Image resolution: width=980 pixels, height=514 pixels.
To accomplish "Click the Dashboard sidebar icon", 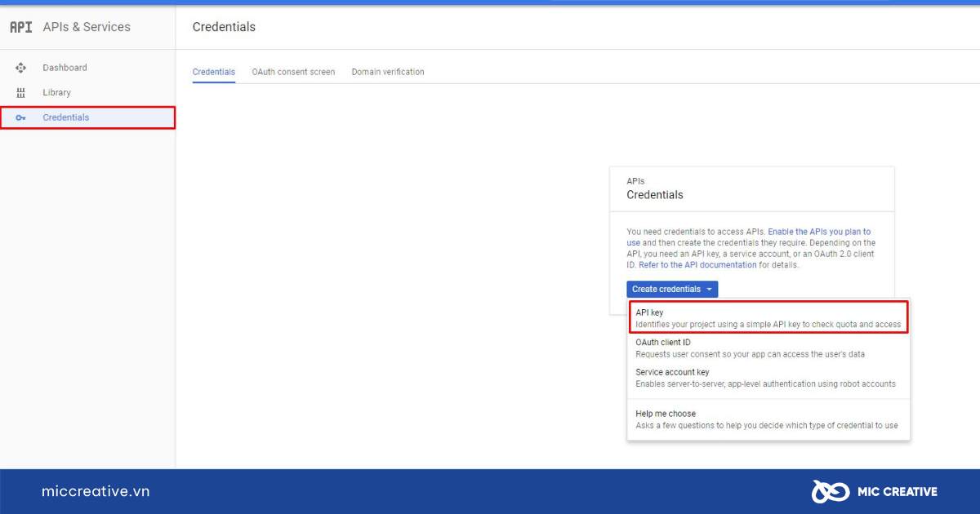I will [21, 68].
